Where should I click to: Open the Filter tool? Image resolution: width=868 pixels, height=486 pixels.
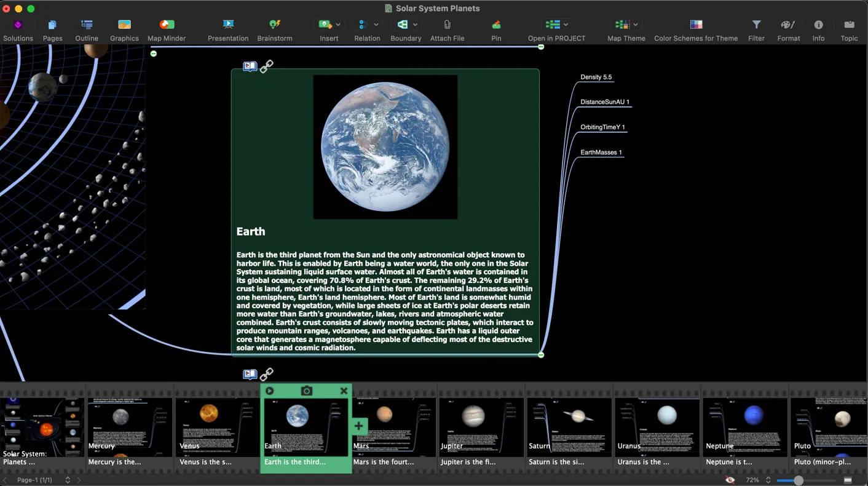click(756, 28)
